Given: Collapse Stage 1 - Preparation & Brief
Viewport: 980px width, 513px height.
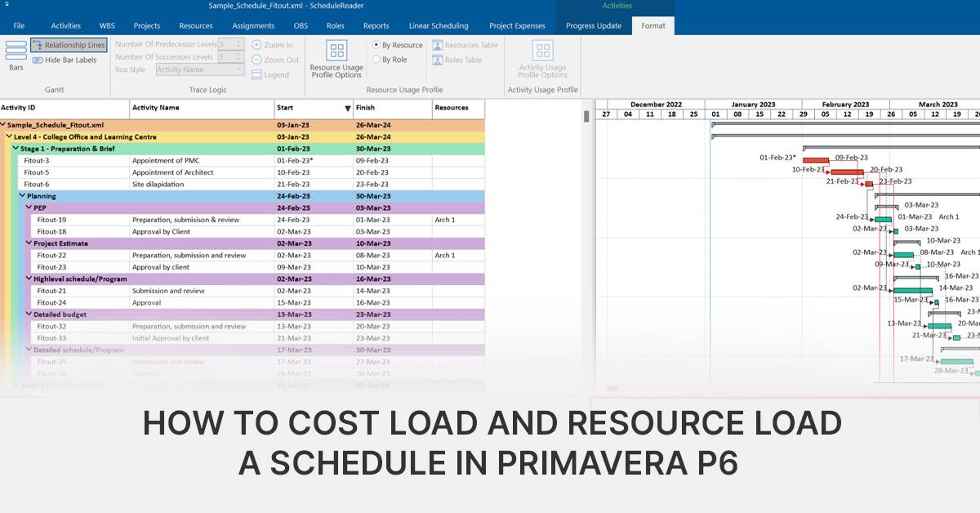Looking at the screenshot, I should pyautogui.click(x=14, y=149).
